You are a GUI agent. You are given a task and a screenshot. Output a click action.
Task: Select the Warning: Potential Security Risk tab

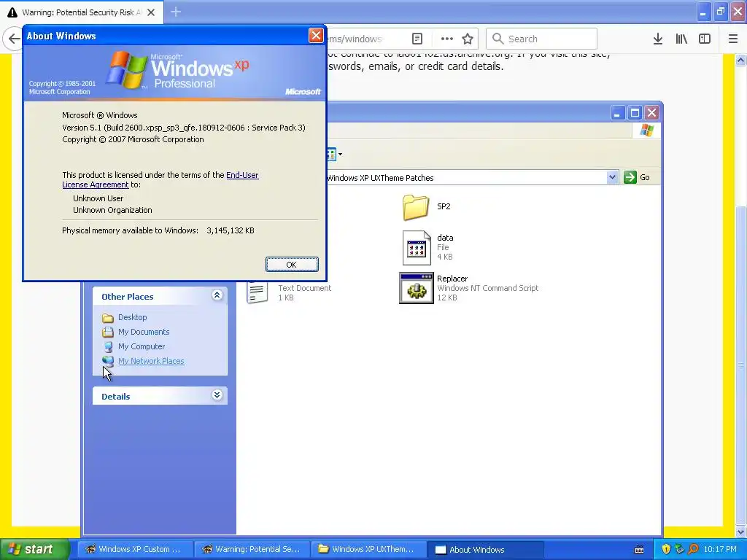(82, 12)
